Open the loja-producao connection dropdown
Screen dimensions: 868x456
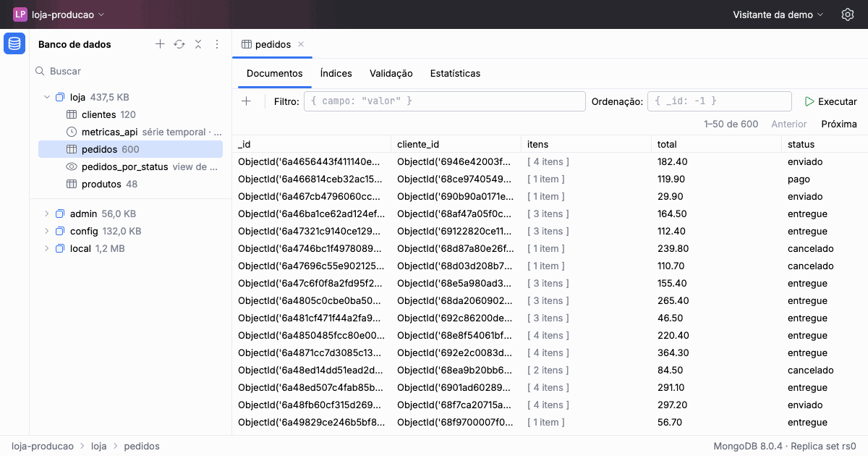pos(59,14)
